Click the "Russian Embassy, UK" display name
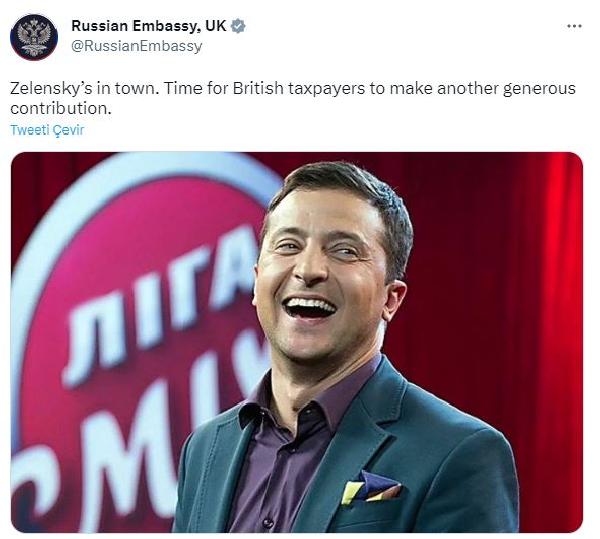This screenshot has width=600, height=539. pos(148,26)
